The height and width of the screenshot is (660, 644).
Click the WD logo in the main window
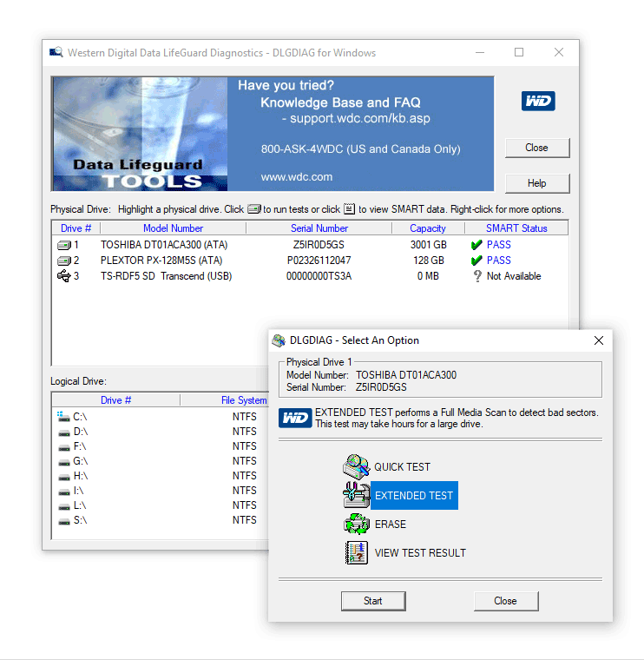coord(538,101)
